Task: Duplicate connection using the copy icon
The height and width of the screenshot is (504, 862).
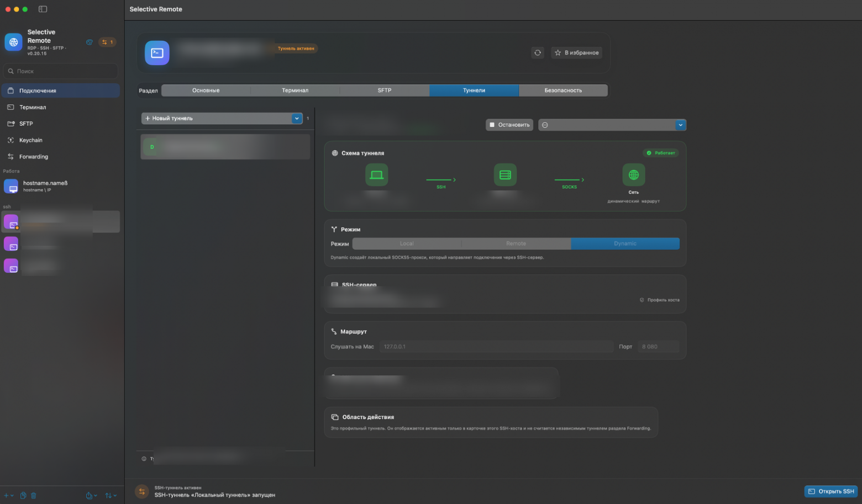Action: [x=23, y=495]
